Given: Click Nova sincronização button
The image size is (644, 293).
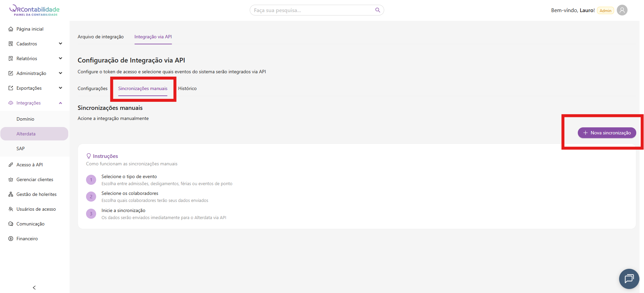Looking at the screenshot, I should (x=607, y=133).
